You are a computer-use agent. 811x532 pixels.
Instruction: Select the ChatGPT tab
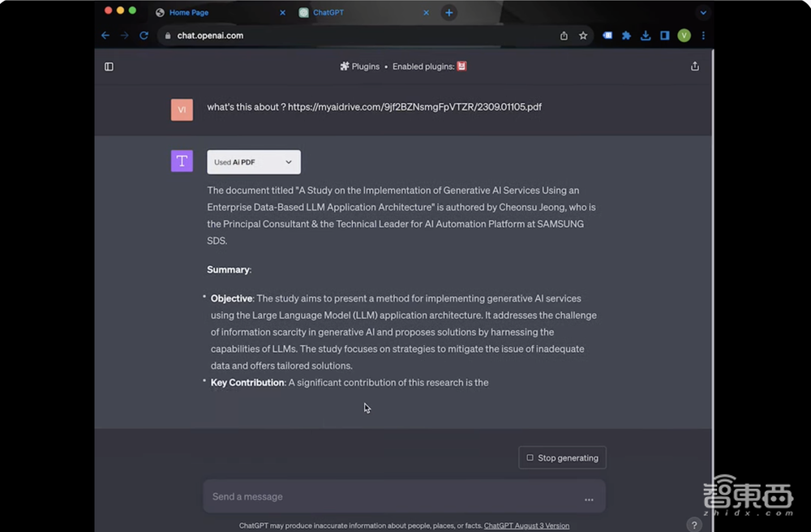[357, 13]
